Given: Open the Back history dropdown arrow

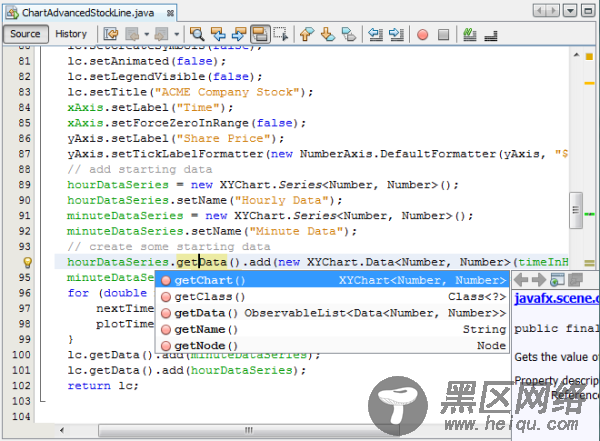Looking at the screenshot, I should [x=146, y=34].
